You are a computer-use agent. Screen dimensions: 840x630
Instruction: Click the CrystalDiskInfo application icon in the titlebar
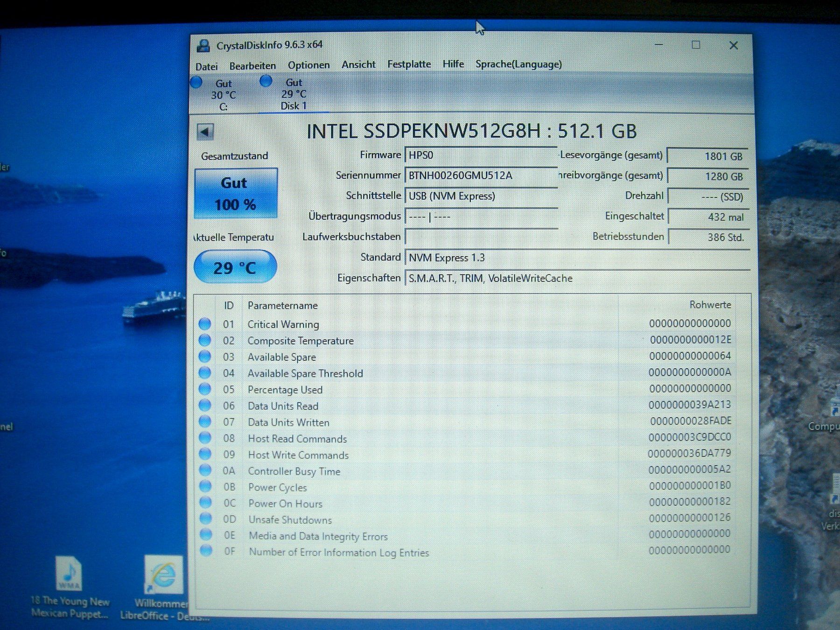[204, 45]
